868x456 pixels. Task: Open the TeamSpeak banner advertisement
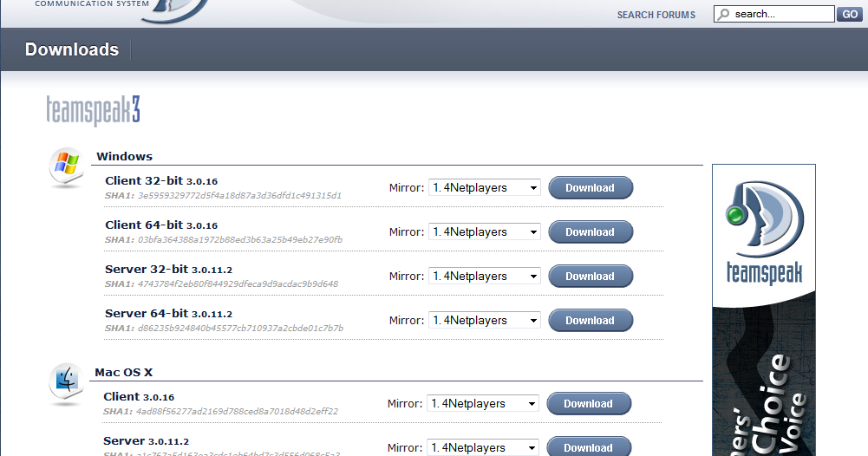763,309
